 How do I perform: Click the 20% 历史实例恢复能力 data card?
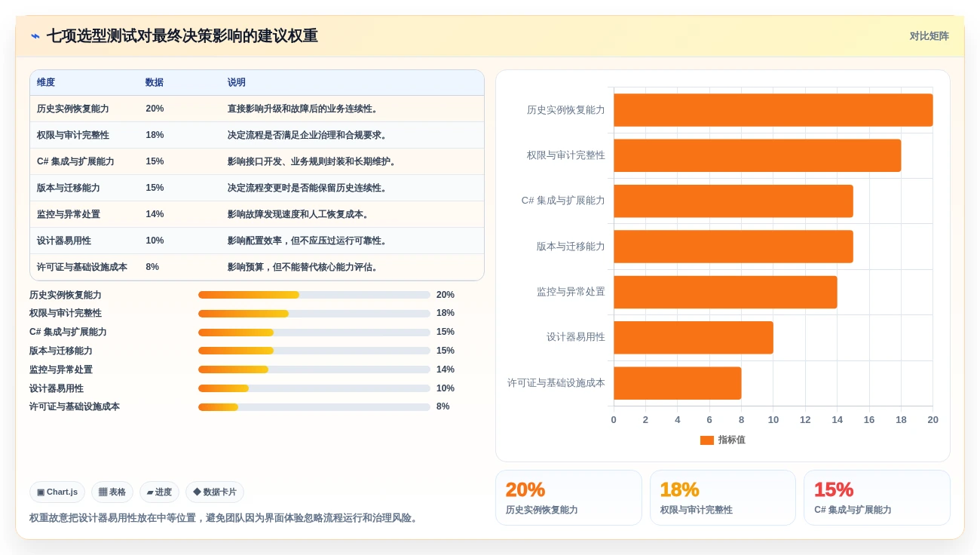568,498
